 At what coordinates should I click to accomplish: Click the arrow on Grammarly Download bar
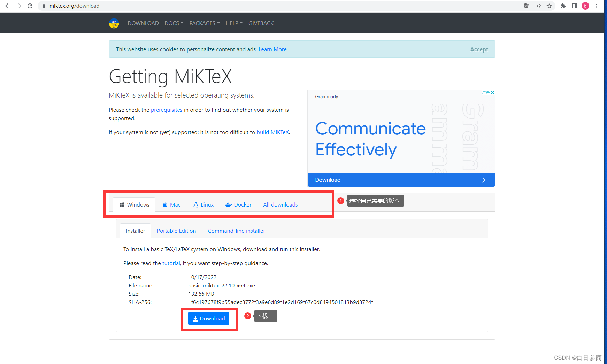coord(484,180)
